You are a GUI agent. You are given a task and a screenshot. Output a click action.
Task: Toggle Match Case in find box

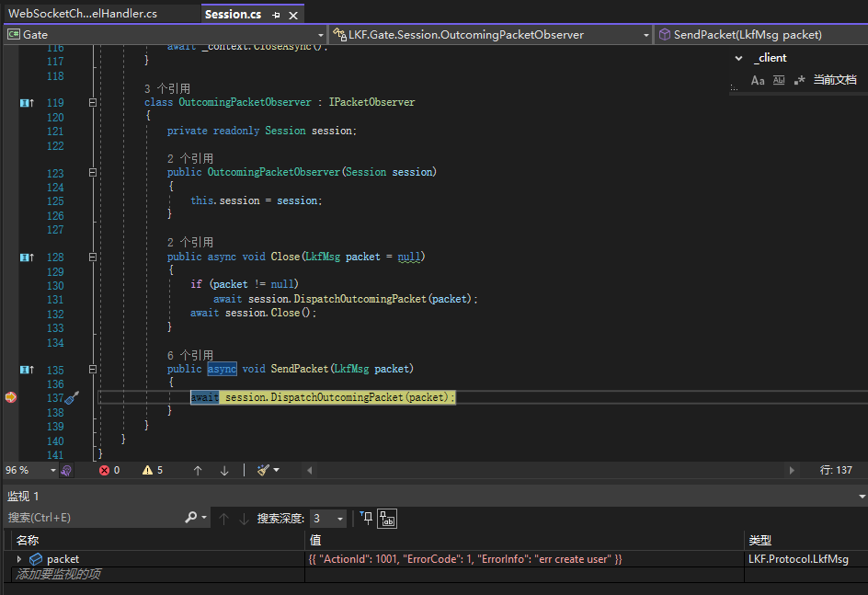[x=758, y=80]
